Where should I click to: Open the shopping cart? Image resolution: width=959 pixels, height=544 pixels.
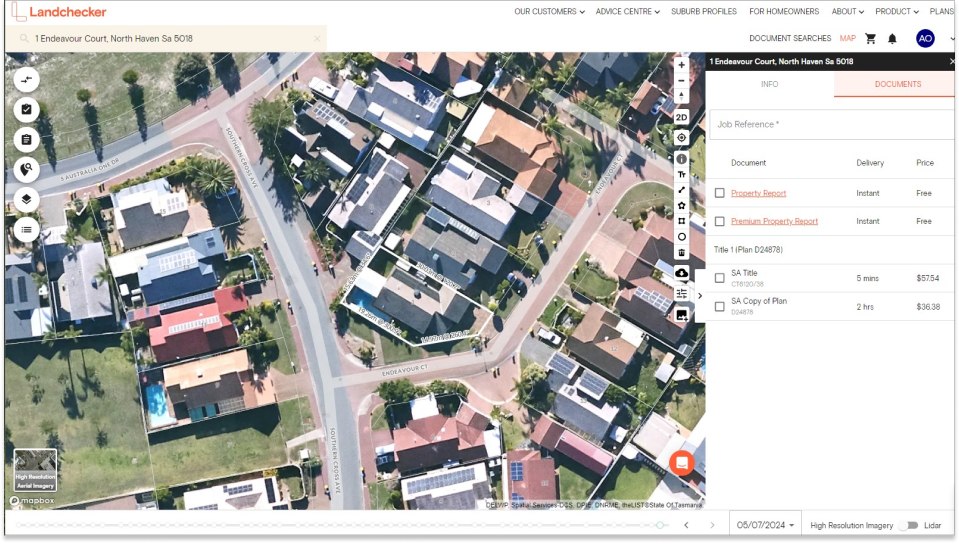click(x=870, y=39)
